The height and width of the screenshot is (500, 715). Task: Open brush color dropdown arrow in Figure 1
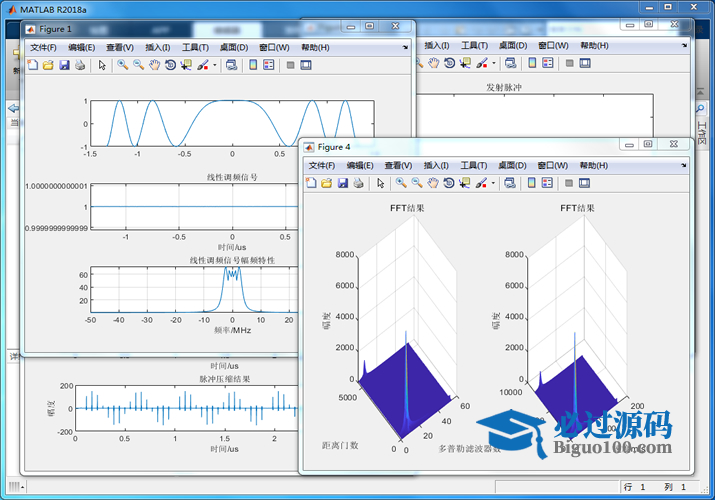215,65
